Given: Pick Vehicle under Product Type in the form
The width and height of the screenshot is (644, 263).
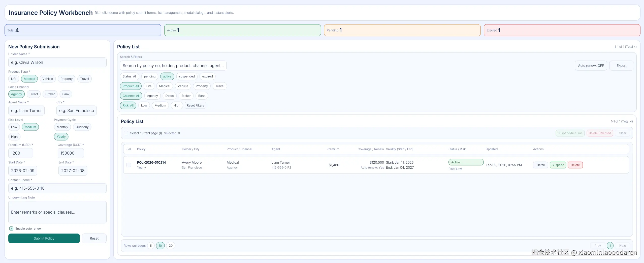Looking at the screenshot, I should click(x=48, y=79).
